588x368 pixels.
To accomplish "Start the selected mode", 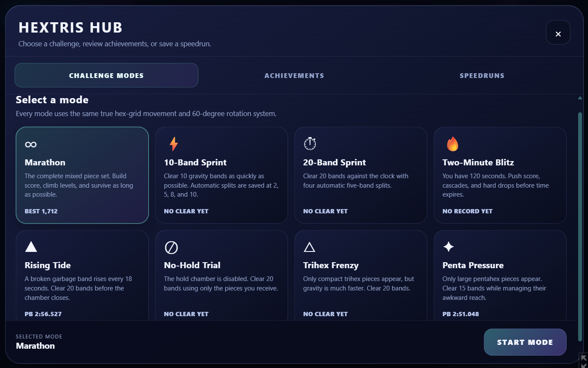I will pos(525,342).
